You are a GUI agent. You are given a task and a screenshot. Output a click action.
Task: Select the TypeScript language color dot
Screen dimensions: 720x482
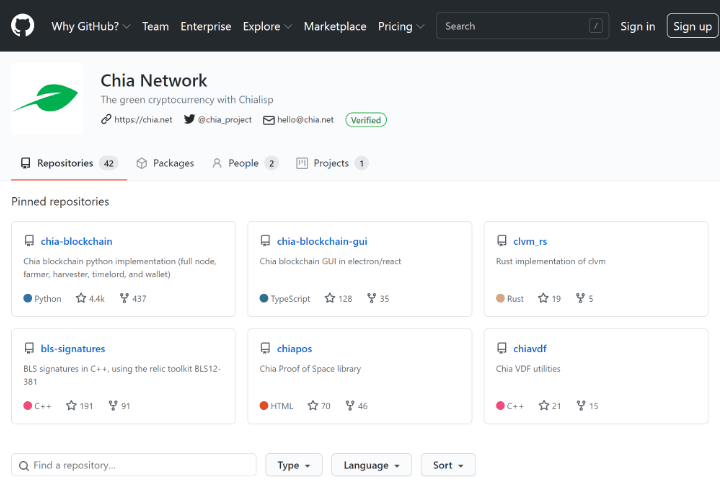click(x=264, y=298)
